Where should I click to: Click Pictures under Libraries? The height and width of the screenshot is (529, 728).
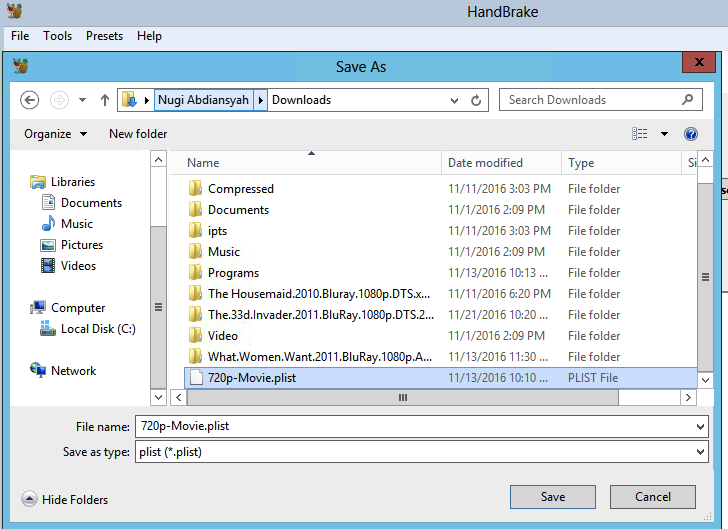82,245
